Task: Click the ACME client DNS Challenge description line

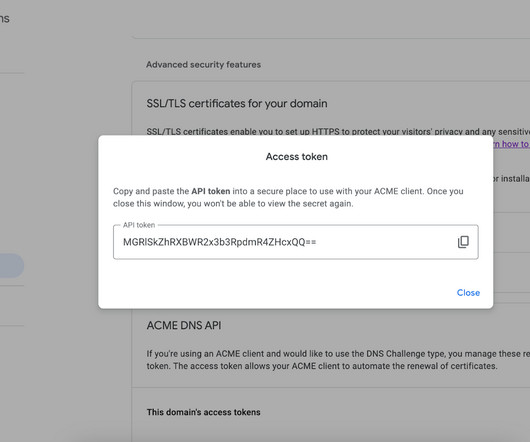Action: click(338, 354)
